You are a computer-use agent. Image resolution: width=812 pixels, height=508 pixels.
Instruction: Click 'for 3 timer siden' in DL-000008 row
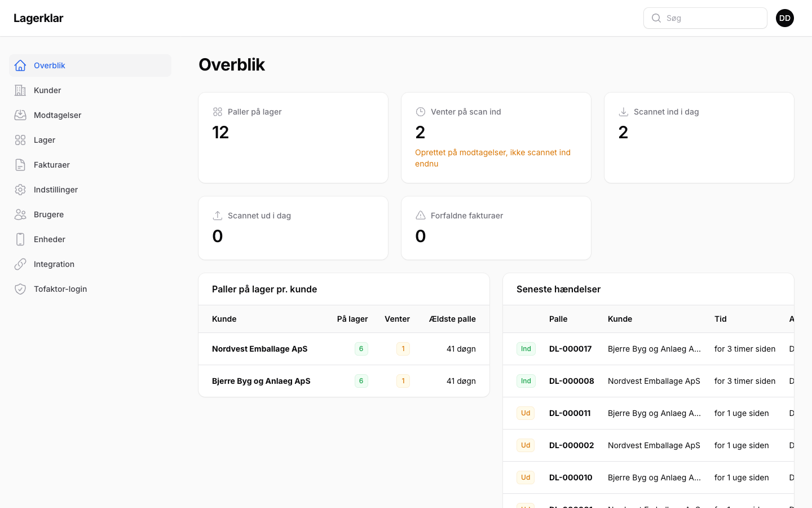pyautogui.click(x=745, y=381)
